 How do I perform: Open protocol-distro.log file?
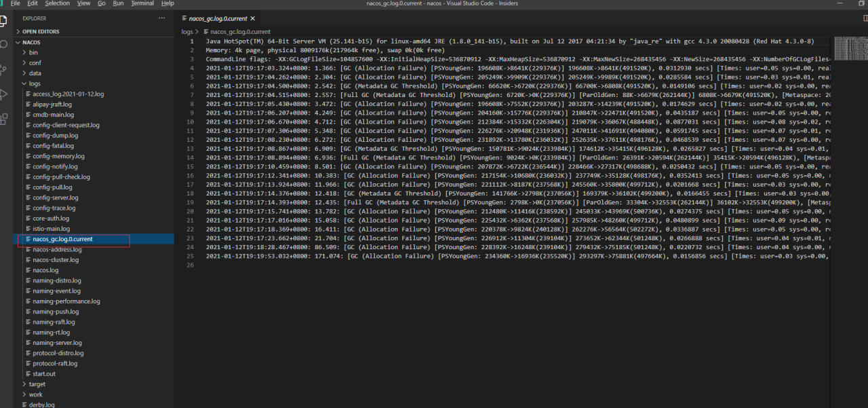[x=58, y=353]
